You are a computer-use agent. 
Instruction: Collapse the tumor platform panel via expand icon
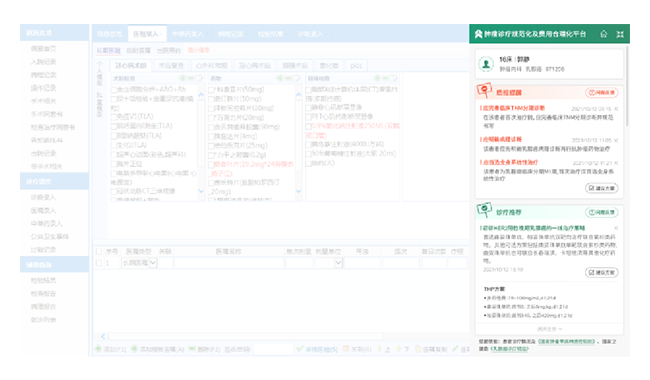[x=620, y=34]
